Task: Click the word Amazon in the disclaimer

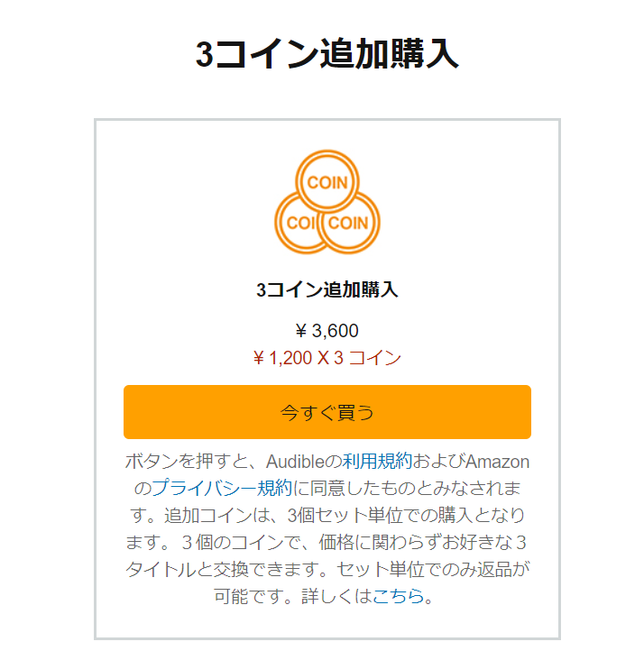Action: [497, 462]
